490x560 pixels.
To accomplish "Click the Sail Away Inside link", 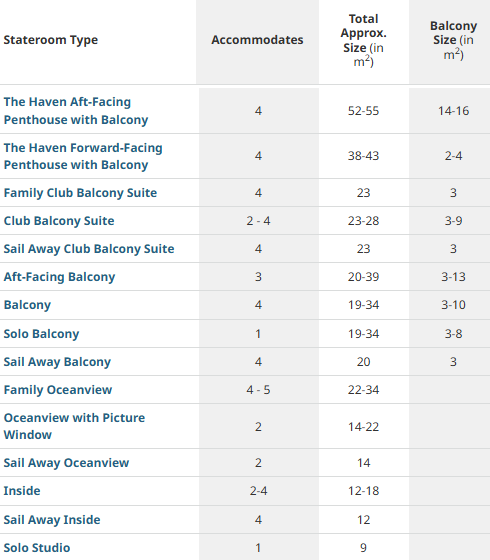I will (x=52, y=520).
